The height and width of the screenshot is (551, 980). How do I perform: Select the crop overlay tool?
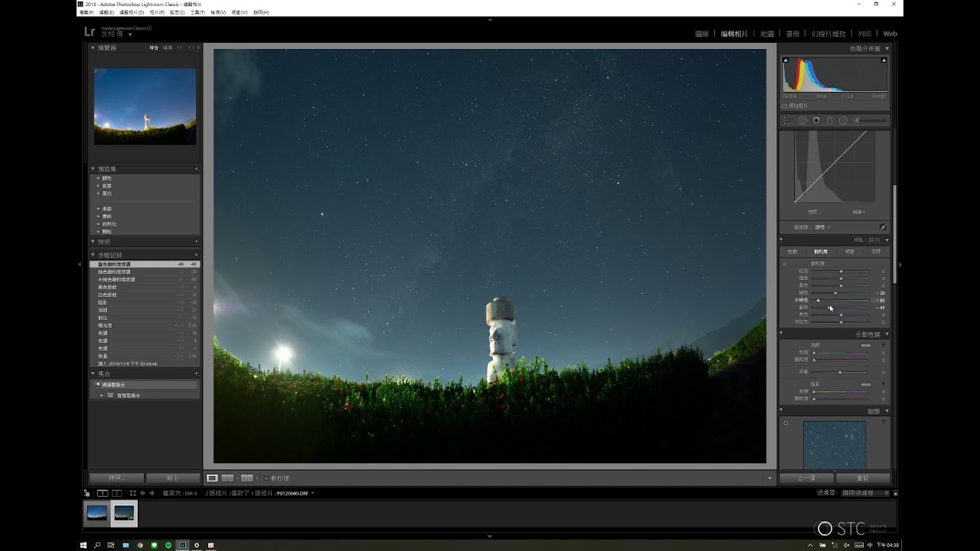(x=788, y=120)
